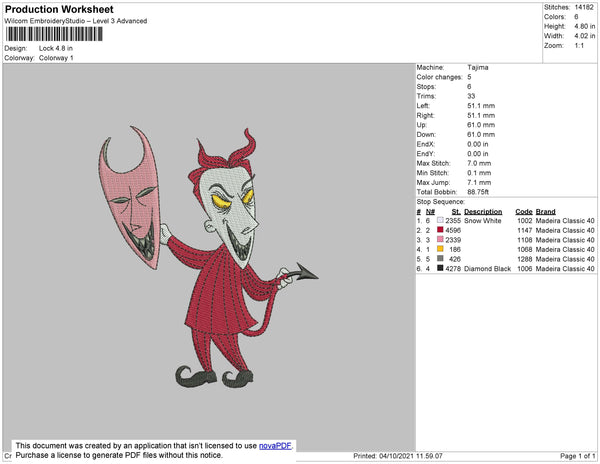Click the Printed date 04/10/2021 text

[x=398, y=456]
